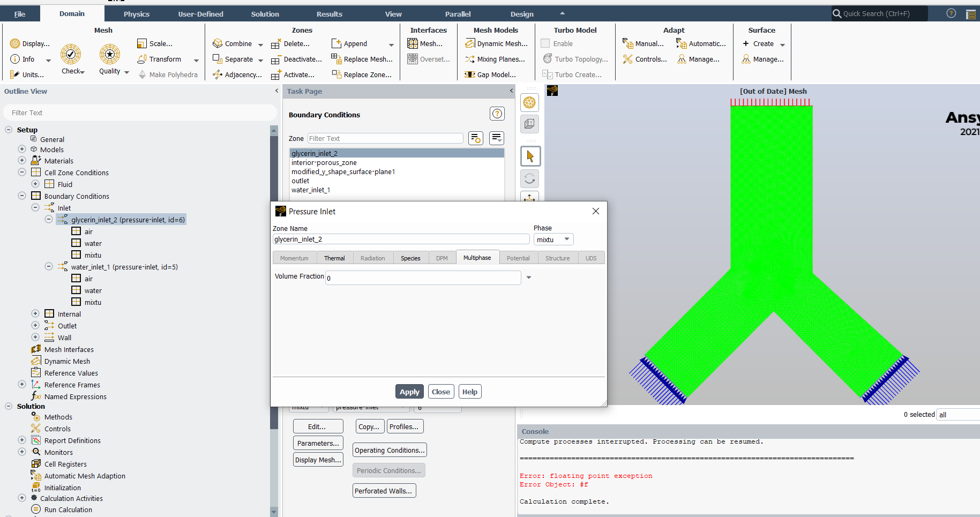Image resolution: width=980 pixels, height=517 pixels.
Task: Click Combine zones icon
Action: (218, 44)
